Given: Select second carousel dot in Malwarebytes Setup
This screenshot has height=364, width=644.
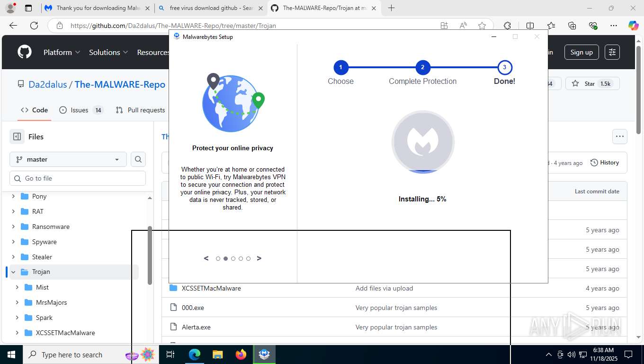Looking at the screenshot, I should pos(225,259).
